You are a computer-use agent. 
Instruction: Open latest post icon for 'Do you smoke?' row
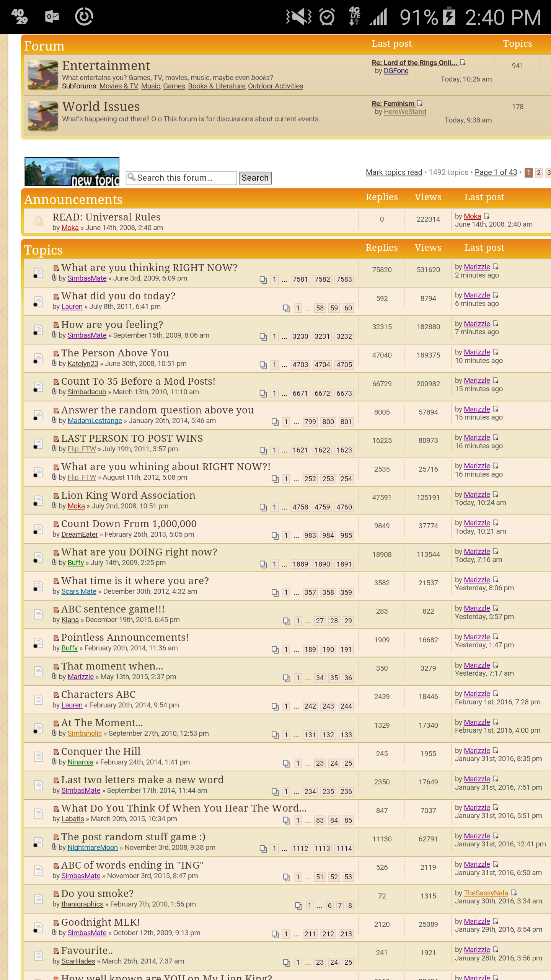click(x=514, y=892)
